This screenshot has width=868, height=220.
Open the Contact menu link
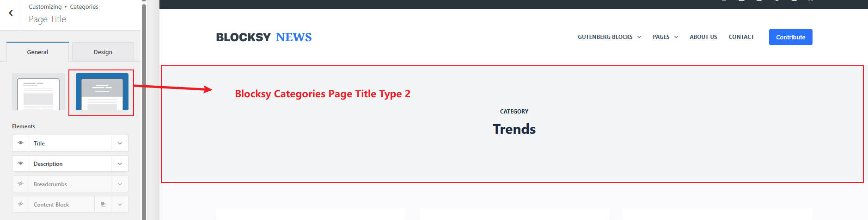point(741,37)
